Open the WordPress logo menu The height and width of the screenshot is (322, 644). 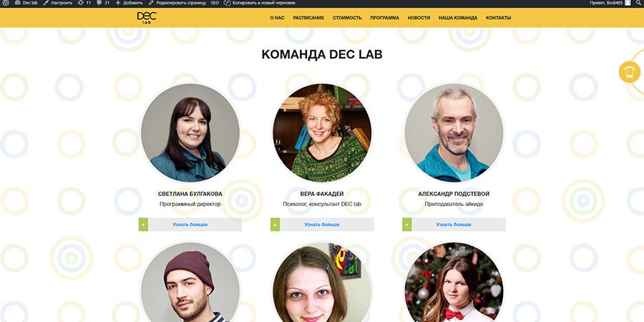(x=6, y=3)
